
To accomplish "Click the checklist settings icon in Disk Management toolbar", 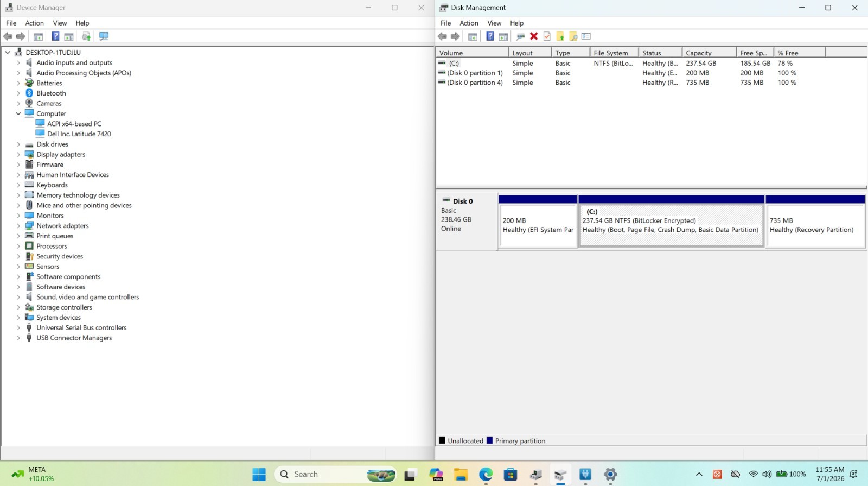I will pyautogui.click(x=586, y=36).
